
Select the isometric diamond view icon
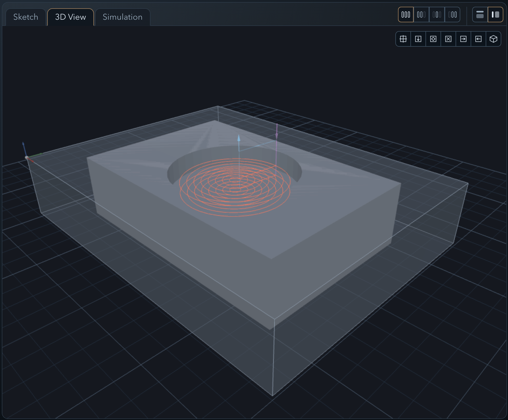pyautogui.click(x=433, y=39)
